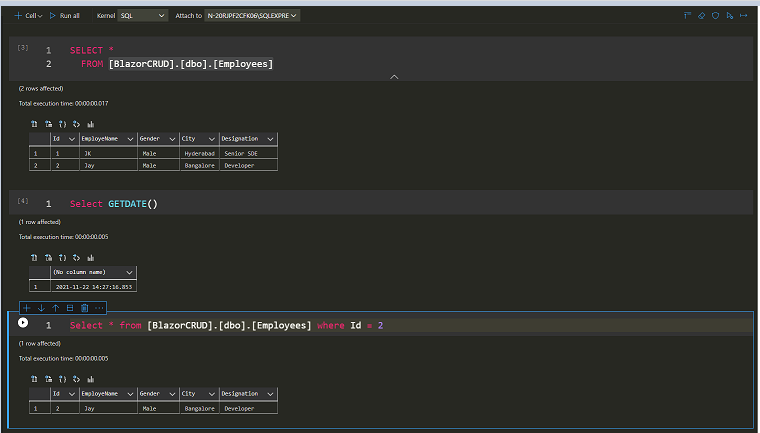
Task: Open City column filter in Id = 2 results
Action: pos(211,394)
